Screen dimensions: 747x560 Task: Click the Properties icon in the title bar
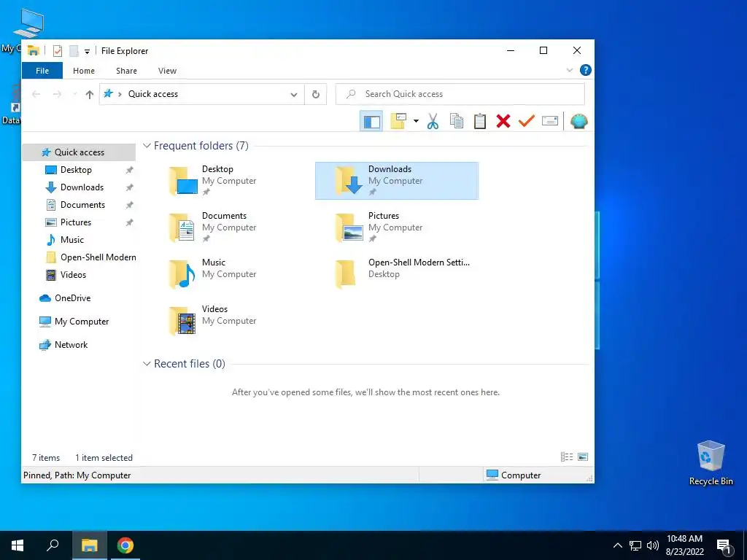point(58,51)
